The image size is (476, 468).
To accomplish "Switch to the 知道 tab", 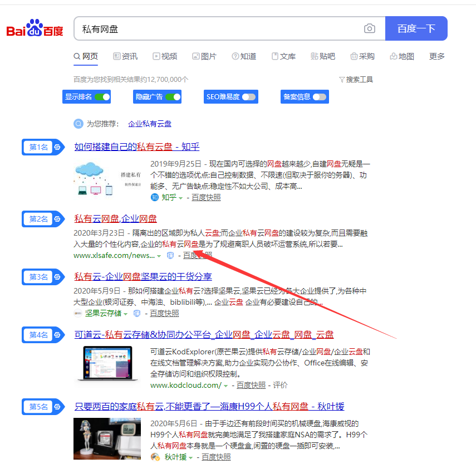I will point(244,56).
